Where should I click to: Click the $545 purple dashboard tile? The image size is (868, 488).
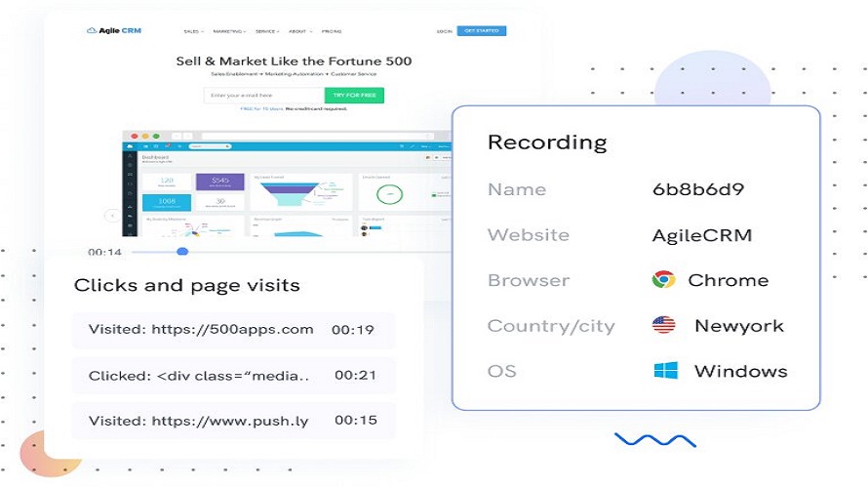tap(220, 182)
